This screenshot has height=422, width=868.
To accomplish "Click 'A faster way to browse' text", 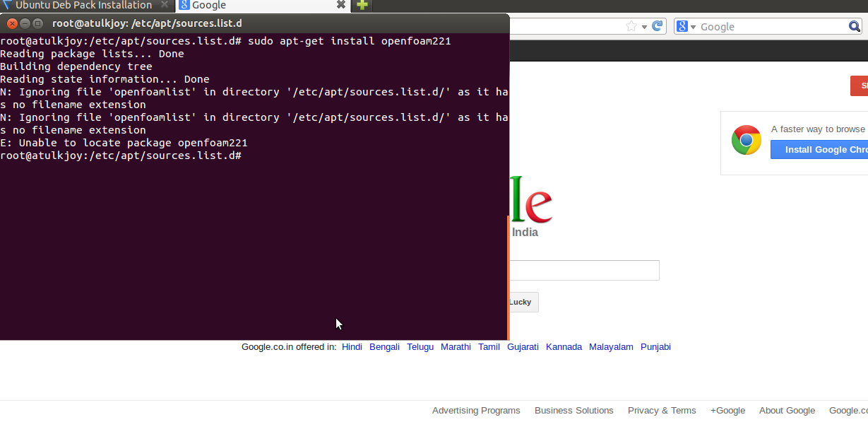I will point(818,129).
